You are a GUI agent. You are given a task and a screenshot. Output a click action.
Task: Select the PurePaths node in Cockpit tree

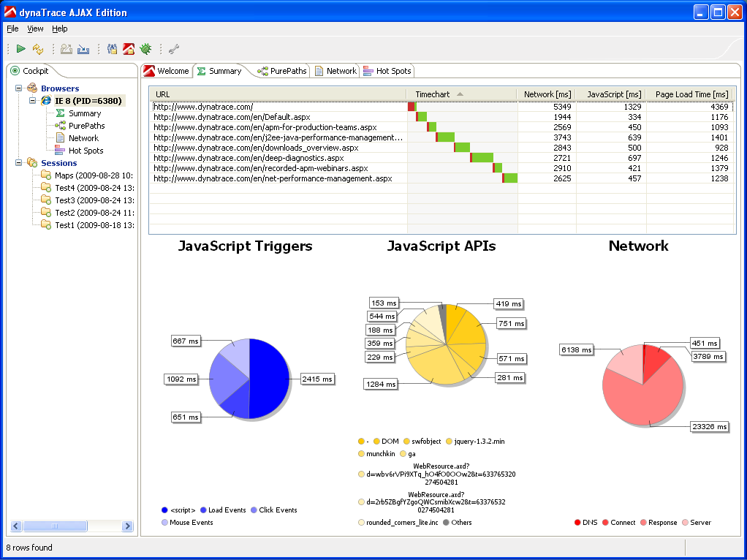[x=87, y=126]
